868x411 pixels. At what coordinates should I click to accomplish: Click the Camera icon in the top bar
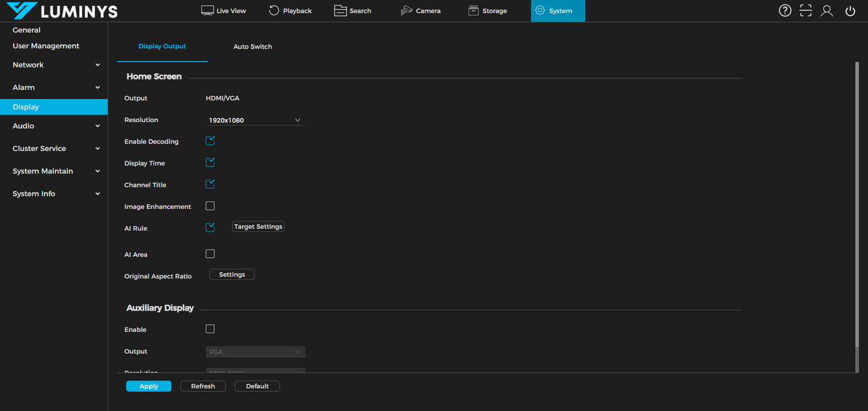pyautogui.click(x=421, y=10)
